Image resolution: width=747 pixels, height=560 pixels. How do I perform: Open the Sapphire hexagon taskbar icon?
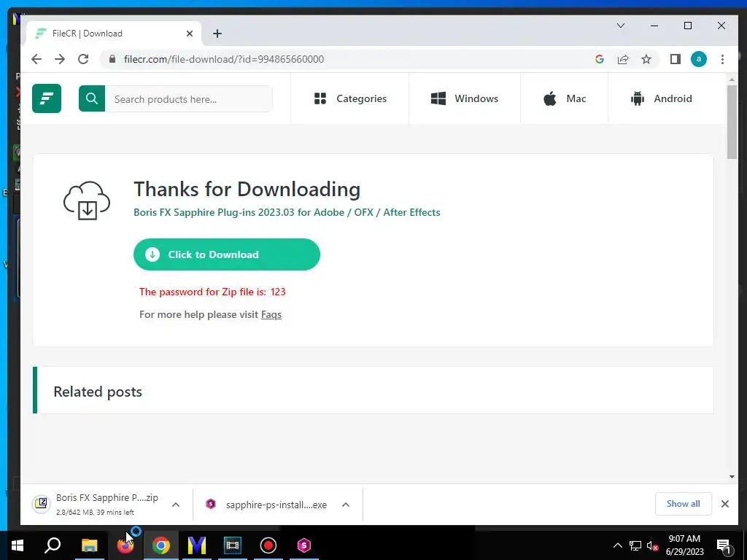304,545
